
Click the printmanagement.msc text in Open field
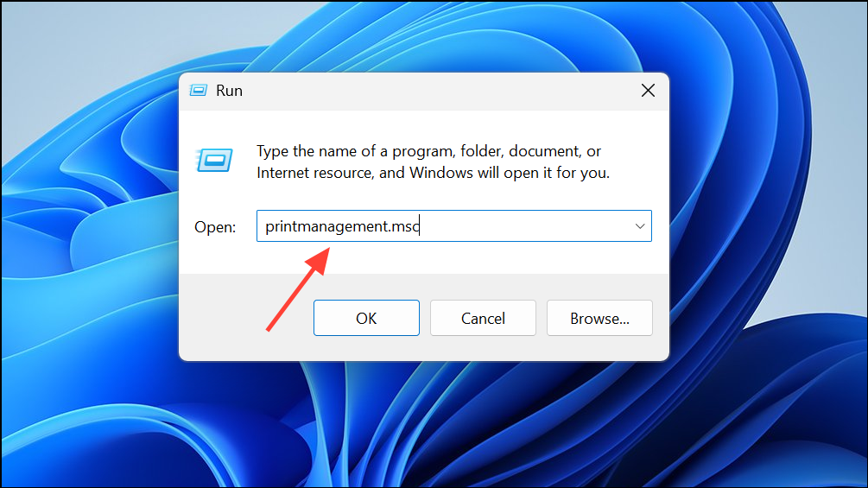341,226
